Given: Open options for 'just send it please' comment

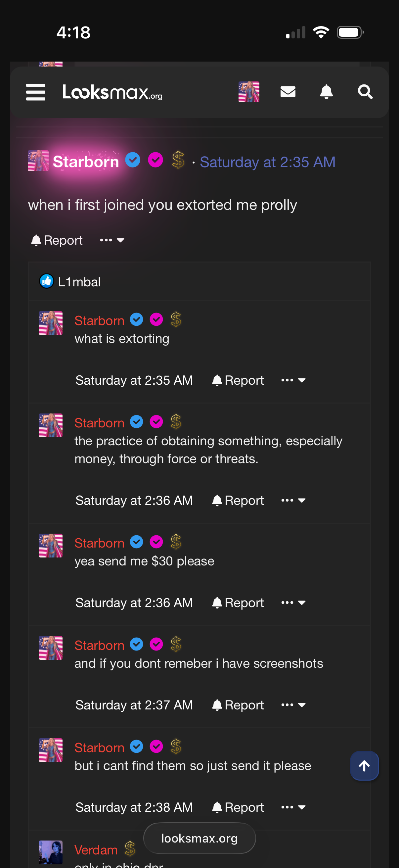Looking at the screenshot, I should coord(293,807).
